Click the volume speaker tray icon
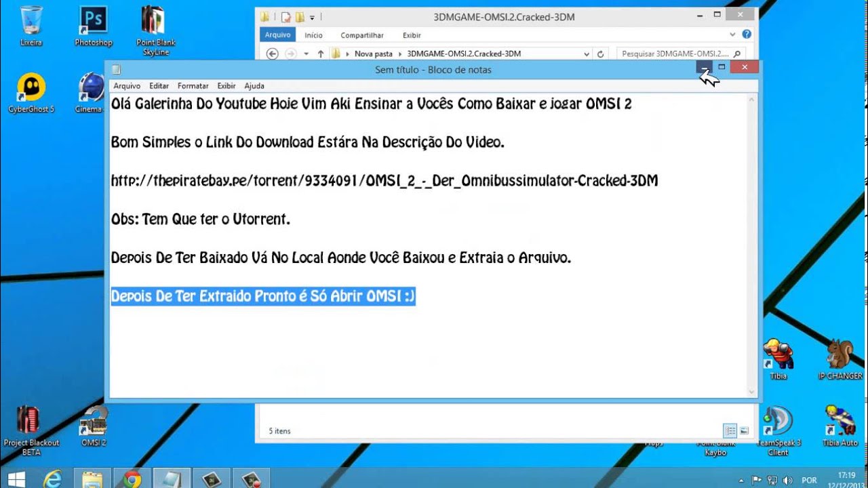 coord(787,480)
